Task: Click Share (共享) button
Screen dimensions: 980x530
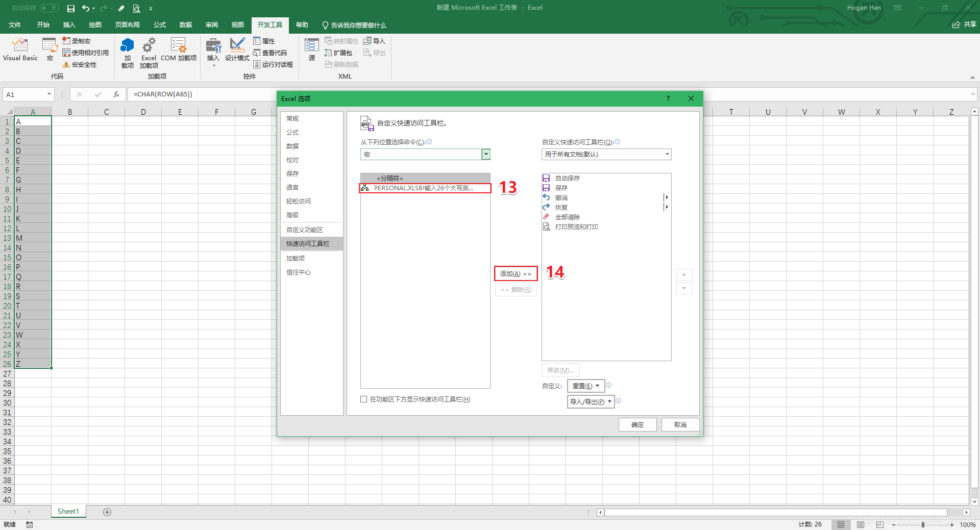Action: point(964,24)
